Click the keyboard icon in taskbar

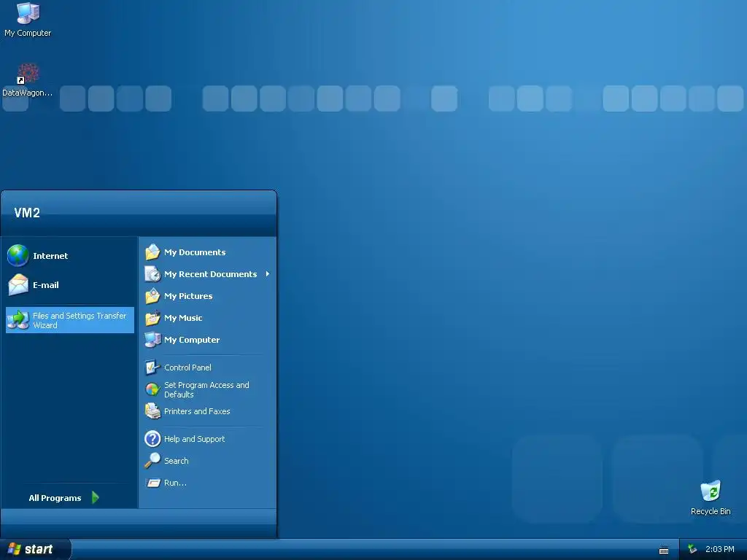pyautogui.click(x=664, y=551)
